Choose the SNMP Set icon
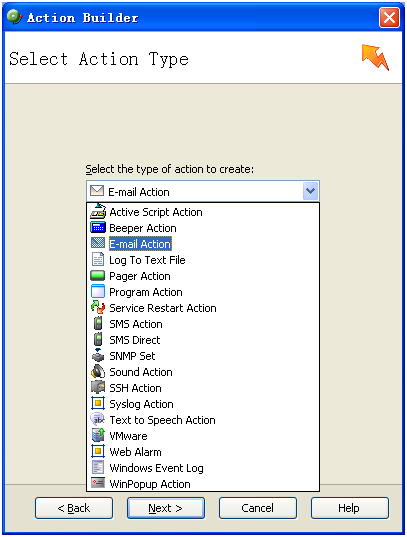The width and height of the screenshot is (407, 537). tap(98, 355)
